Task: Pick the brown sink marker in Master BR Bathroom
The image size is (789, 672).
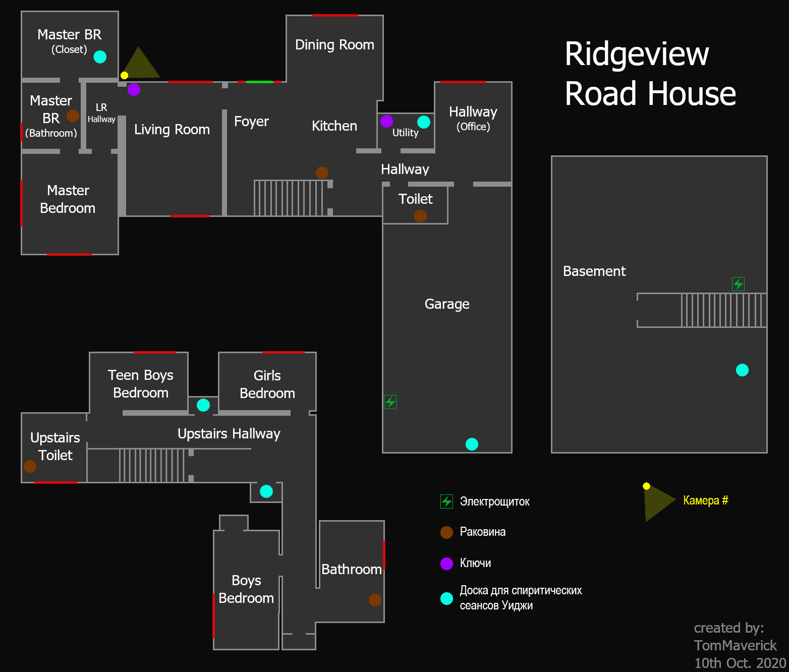Action: pos(73,116)
